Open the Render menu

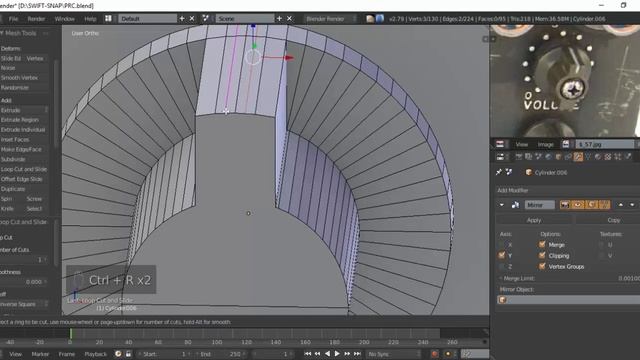36,19
